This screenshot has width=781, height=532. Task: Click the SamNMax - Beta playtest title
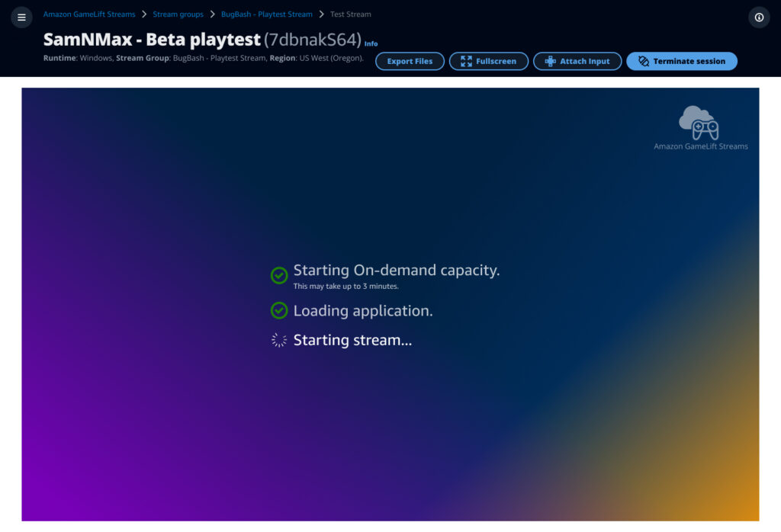(152, 40)
